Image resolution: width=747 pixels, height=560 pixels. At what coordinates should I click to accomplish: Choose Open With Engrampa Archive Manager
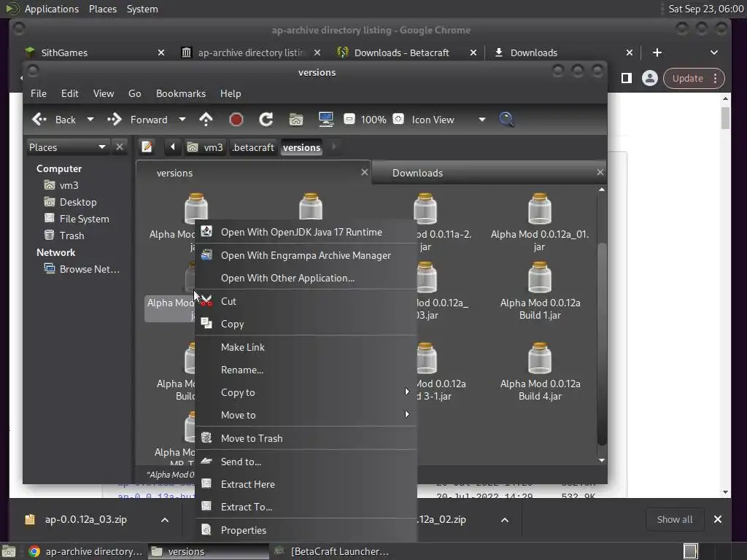(306, 255)
